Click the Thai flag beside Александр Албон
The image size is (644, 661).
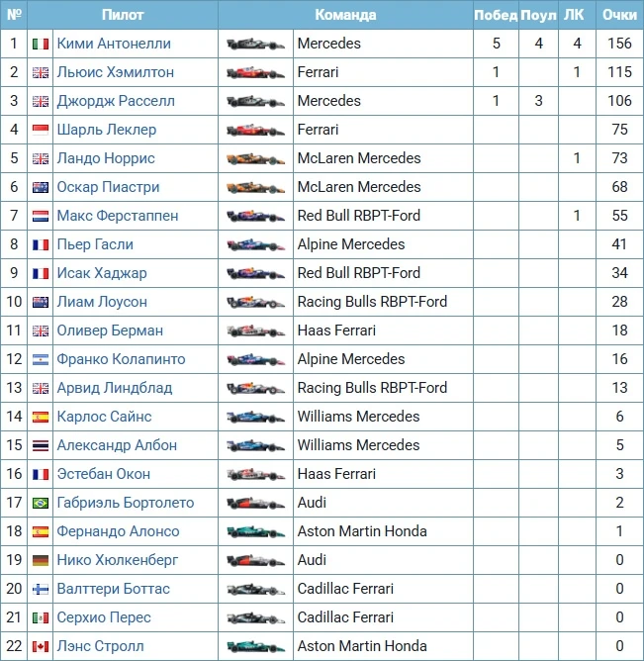coord(41,445)
